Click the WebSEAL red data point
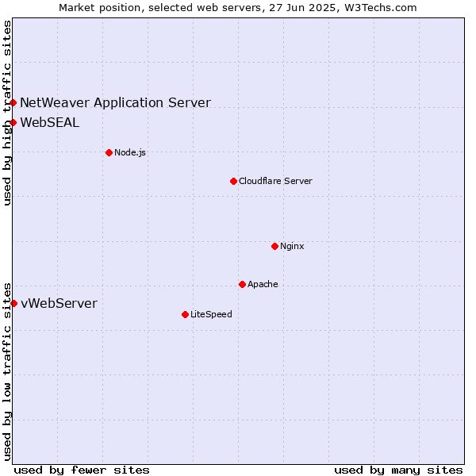476x476 pixels. click(13, 123)
